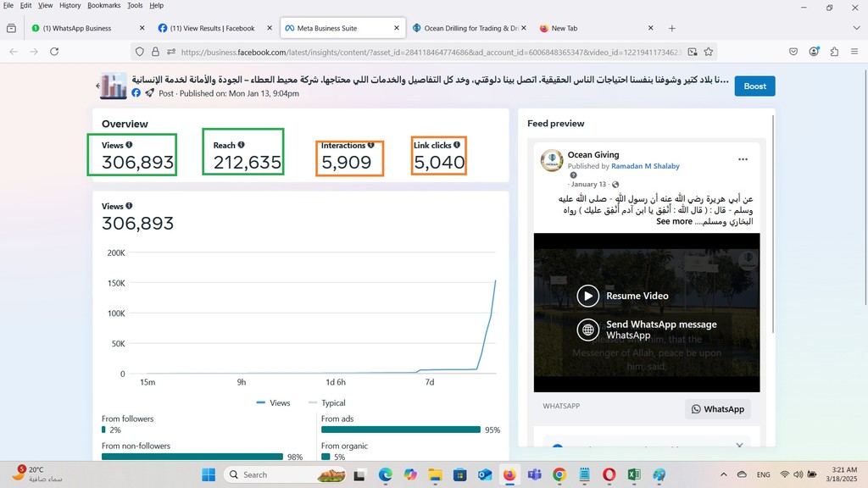Open Opera from the taskbar
Viewport: 868px width, 488px height.
(609, 474)
